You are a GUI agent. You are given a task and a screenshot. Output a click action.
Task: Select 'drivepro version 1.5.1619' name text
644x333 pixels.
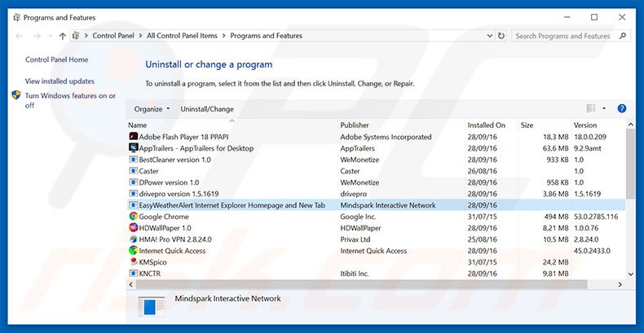coord(179,194)
